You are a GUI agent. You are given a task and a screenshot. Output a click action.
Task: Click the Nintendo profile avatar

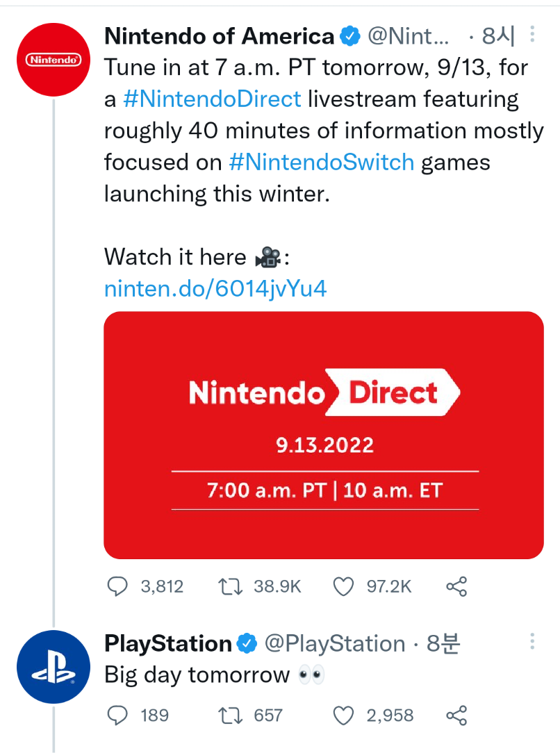(x=53, y=60)
